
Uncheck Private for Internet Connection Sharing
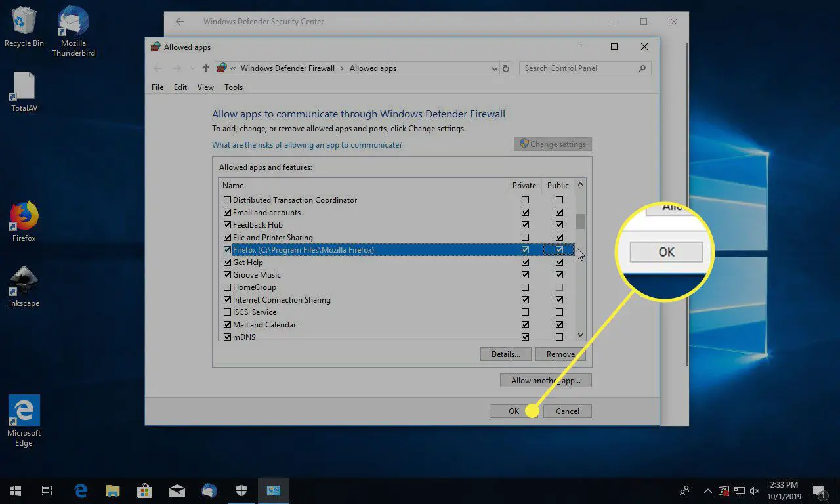[x=525, y=300]
